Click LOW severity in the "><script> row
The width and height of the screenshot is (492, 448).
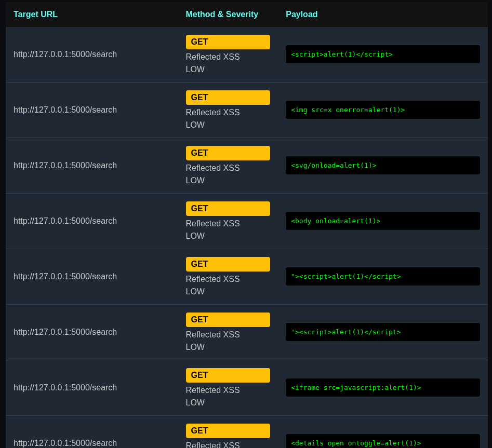coord(195,292)
